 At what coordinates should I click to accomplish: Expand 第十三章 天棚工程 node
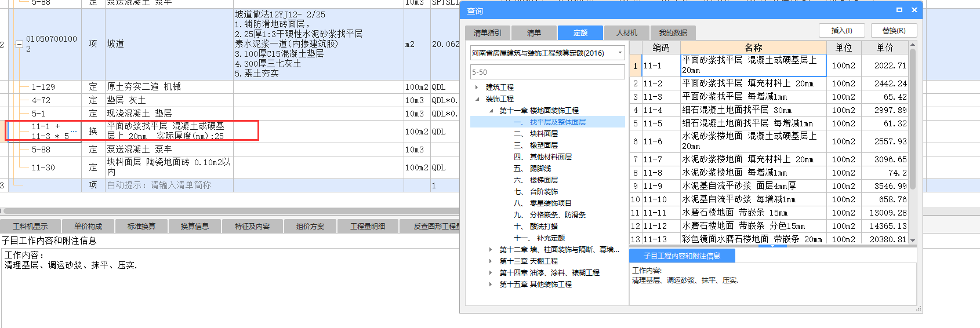(x=491, y=261)
